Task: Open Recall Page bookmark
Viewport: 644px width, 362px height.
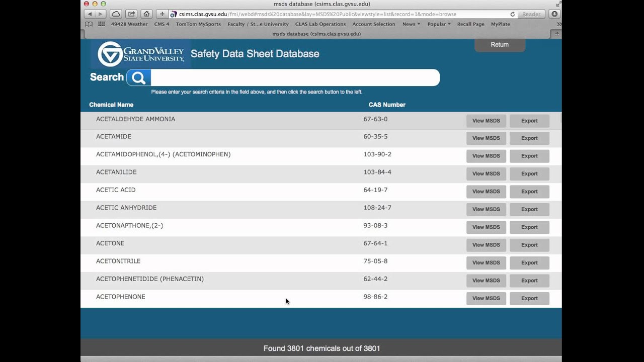Action: point(470,24)
